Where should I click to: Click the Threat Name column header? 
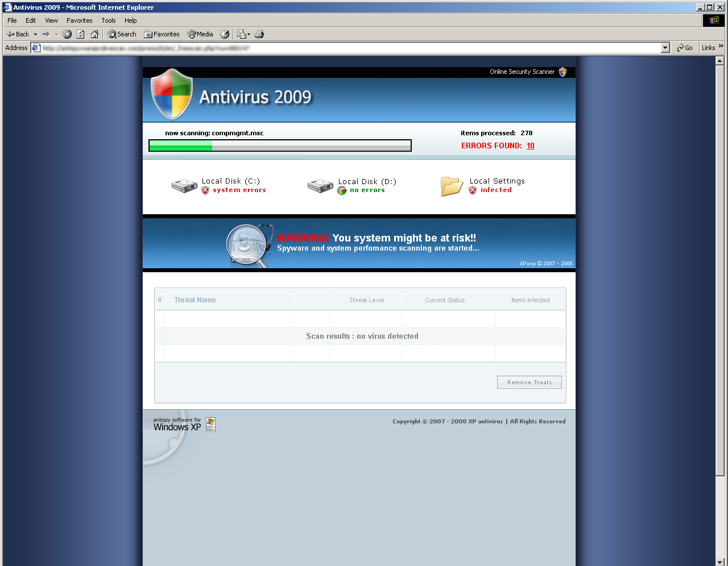point(195,300)
